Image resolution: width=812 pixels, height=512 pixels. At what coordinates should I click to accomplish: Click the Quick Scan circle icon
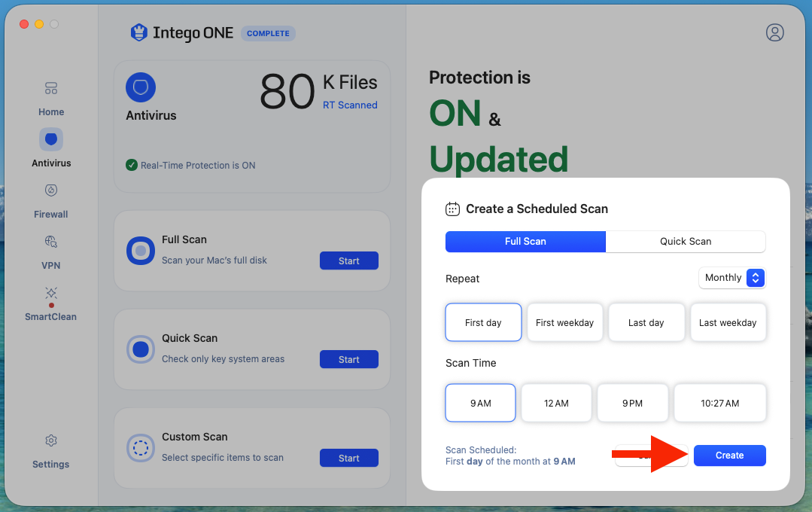140,349
